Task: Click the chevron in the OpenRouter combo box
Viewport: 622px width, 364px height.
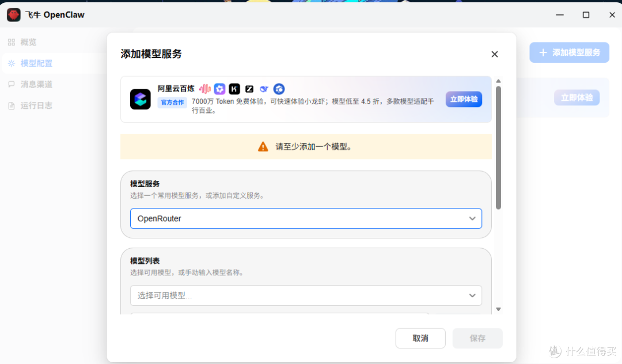Action: (472, 218)
